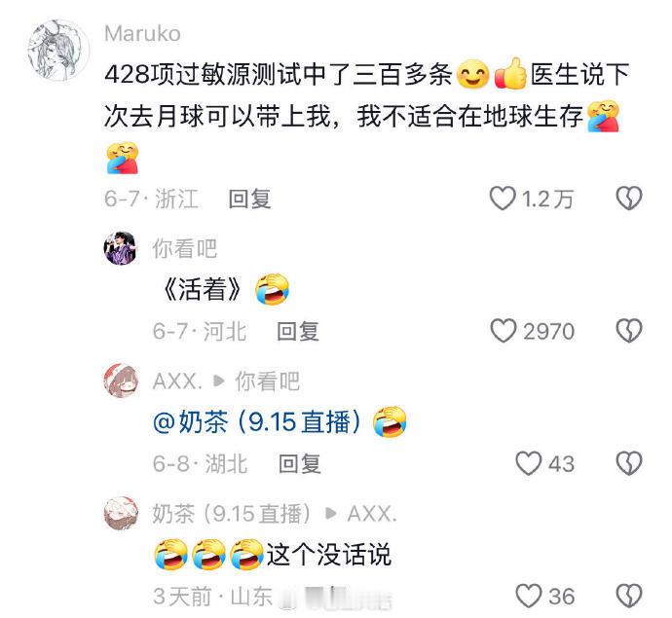672x618 pixels.
Task: Dislike Maruko's comment with broken heart
Action: tap(629, 199)
